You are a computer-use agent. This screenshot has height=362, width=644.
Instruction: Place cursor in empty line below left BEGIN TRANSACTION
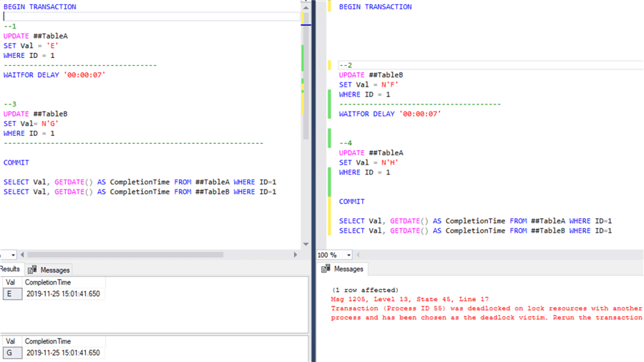(x=152, y=16)
